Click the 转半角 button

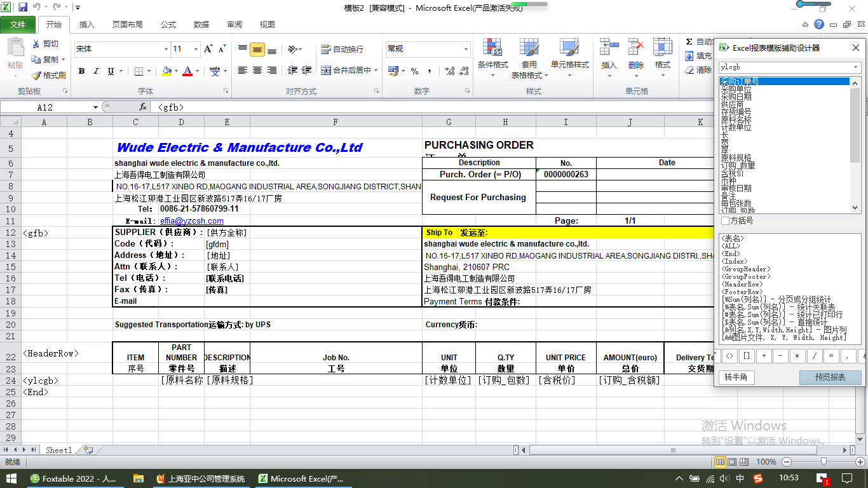click(736, 377)
